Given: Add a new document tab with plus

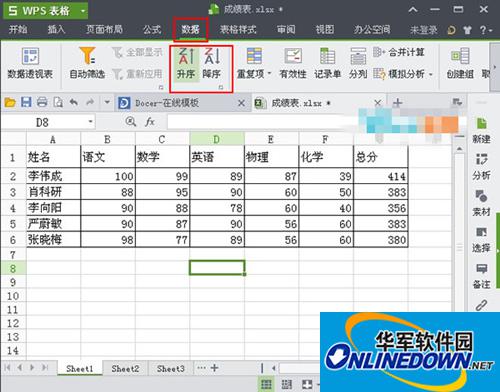Looking at the screenshot, I should (398, 102).
